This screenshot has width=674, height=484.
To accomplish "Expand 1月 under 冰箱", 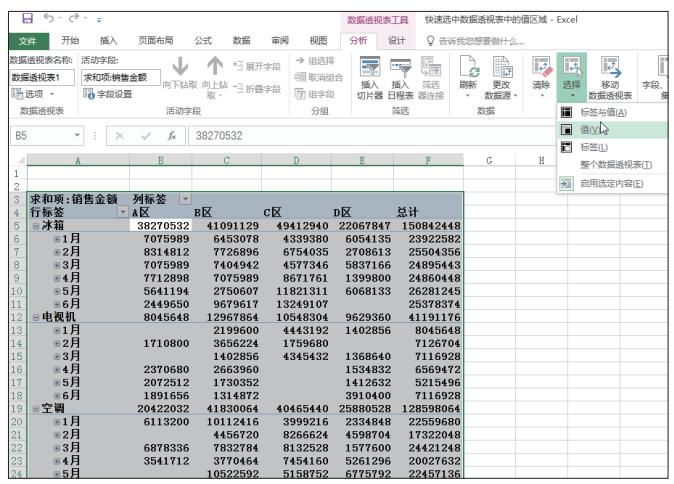I will tap(56, 239).
